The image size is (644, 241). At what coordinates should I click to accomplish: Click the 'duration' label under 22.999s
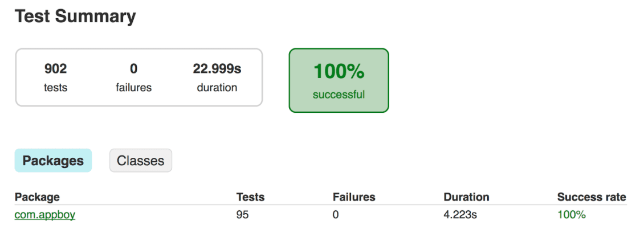point(217,88)
